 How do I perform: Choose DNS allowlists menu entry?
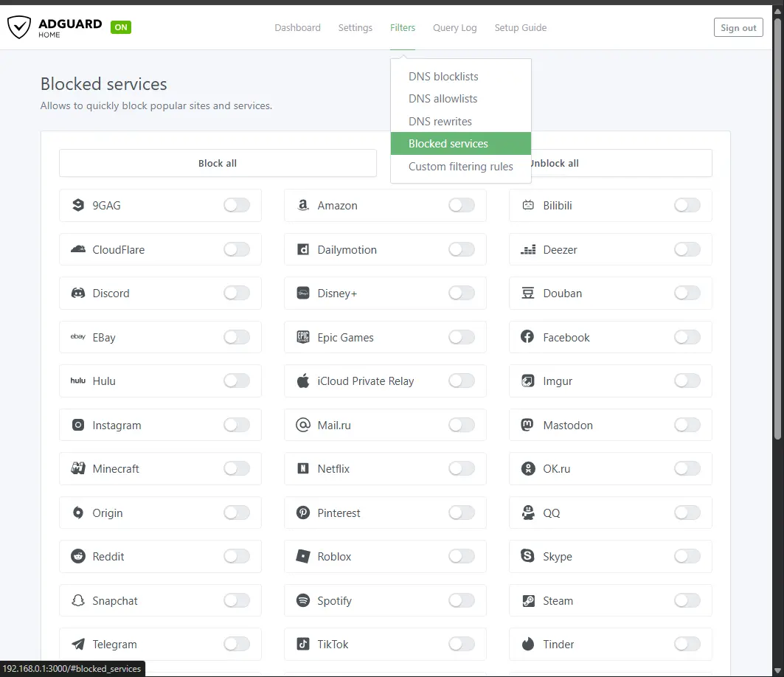[460, 99]
